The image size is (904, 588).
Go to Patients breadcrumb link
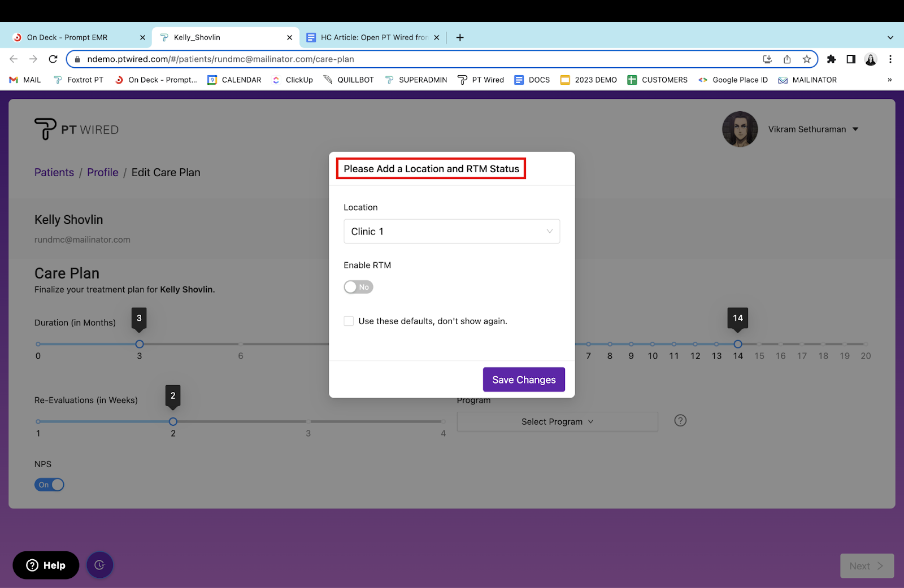point(54,172)
